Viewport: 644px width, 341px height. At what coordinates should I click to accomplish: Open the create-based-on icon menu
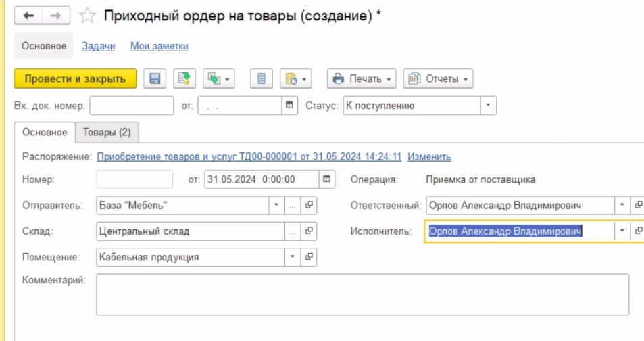coord(218,79)
